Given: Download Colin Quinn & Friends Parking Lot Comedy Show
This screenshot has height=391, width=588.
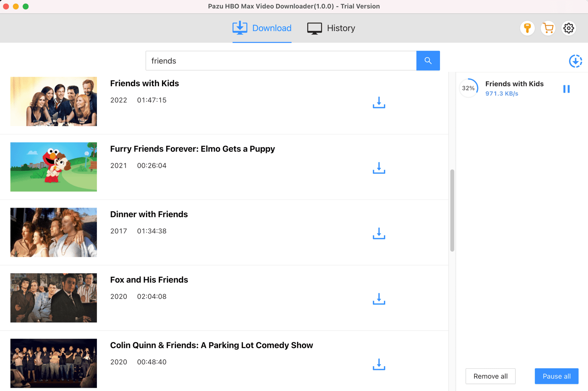Looking at the screenshot, I should pyautogui.click(x=379, y=365).
